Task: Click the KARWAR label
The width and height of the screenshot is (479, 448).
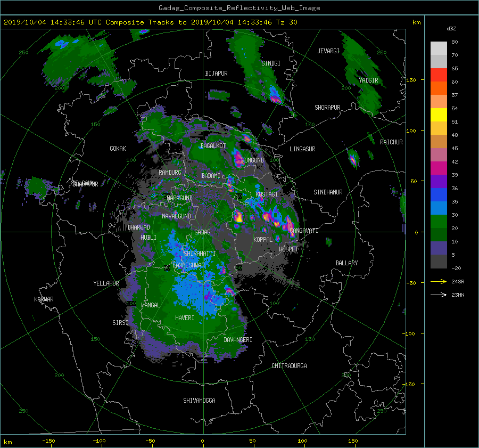Action: (44, 299)
